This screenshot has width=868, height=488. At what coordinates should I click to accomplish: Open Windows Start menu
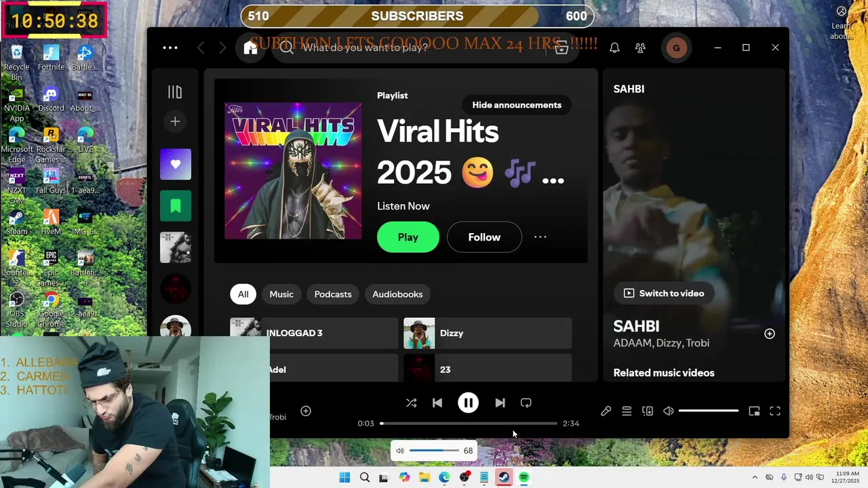click(344, 478)
